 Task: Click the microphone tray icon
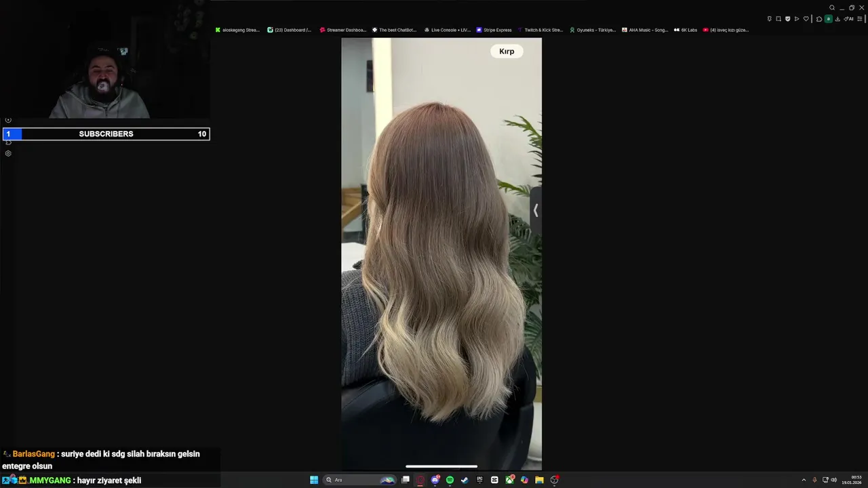[814, 480]
